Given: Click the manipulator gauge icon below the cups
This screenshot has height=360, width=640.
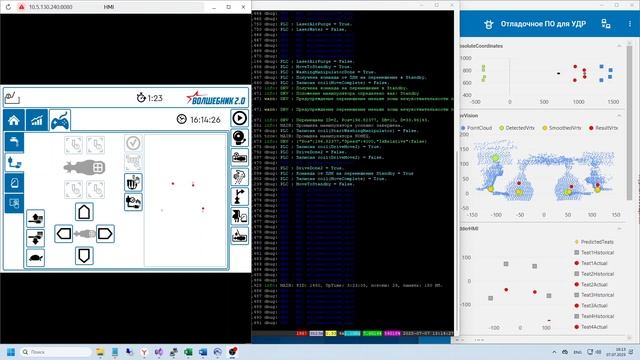Looking at the screenshot, I should tap(133, 202).
